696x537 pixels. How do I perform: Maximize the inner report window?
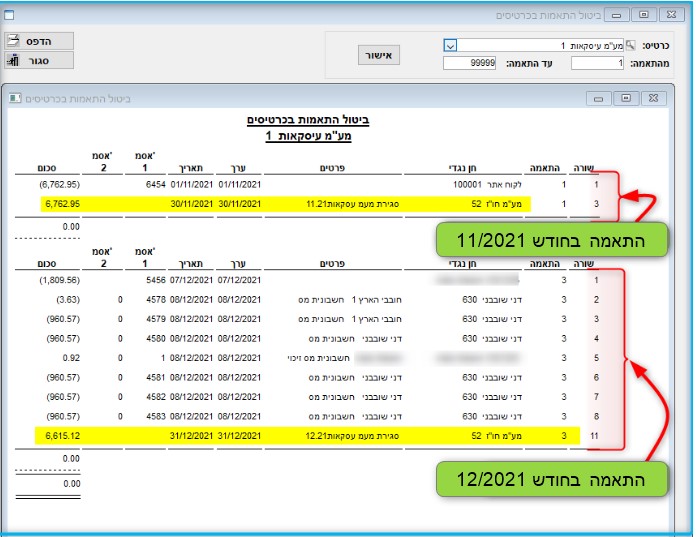tap(626, 99)
